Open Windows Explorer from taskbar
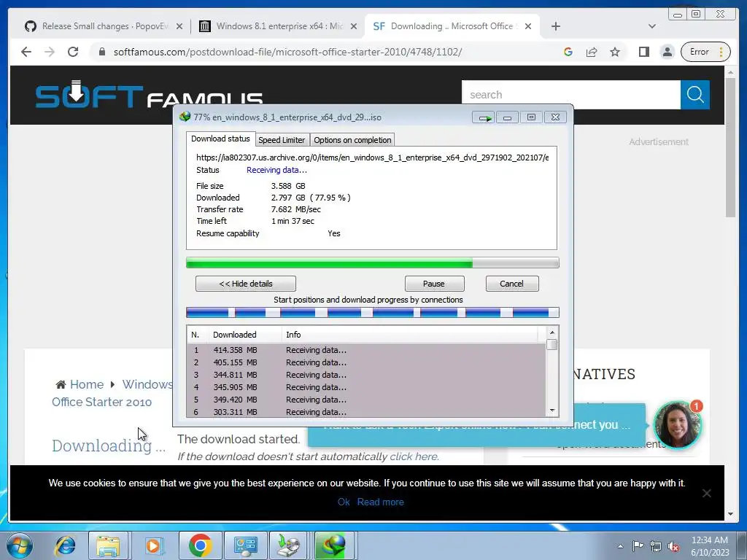Viewport: 747px width, 560px height. 108,545
